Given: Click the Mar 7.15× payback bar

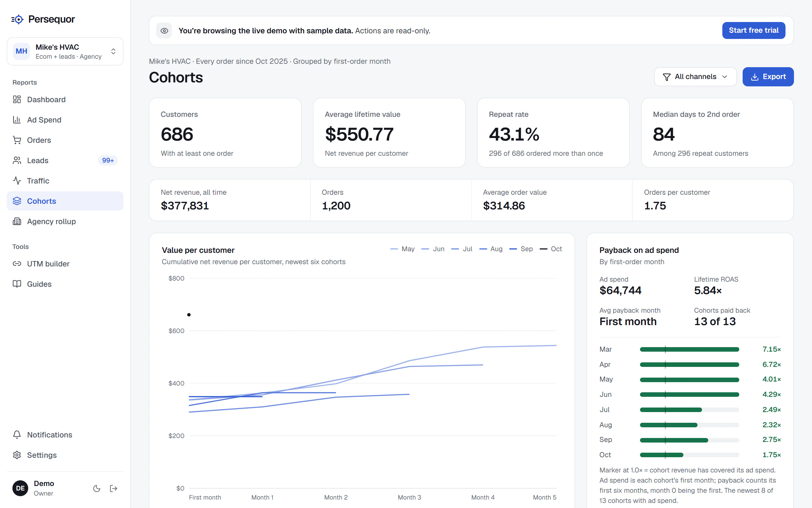Looking at the screenshot, I should (689, 349).
